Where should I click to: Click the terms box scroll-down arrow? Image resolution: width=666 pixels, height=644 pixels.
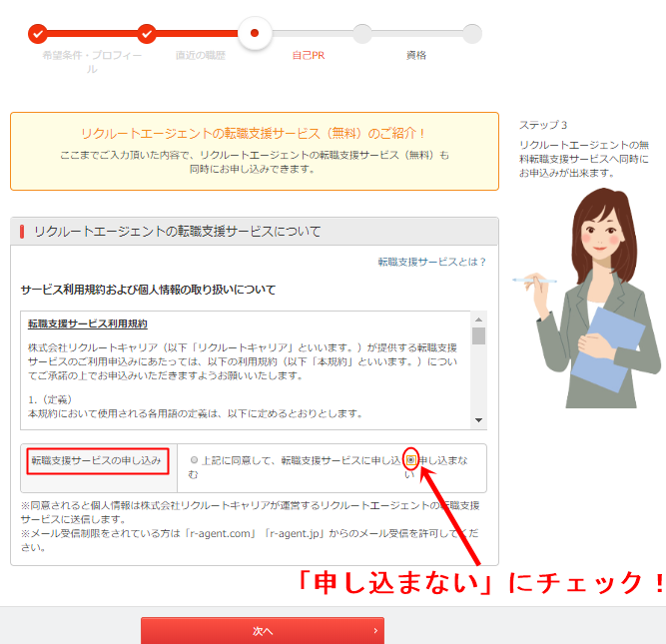pyautogui.click(x=478, y=420)
